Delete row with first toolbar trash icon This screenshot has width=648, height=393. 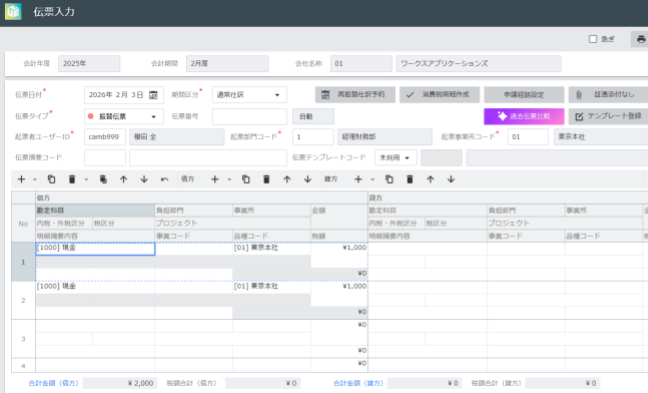(72, 179)
